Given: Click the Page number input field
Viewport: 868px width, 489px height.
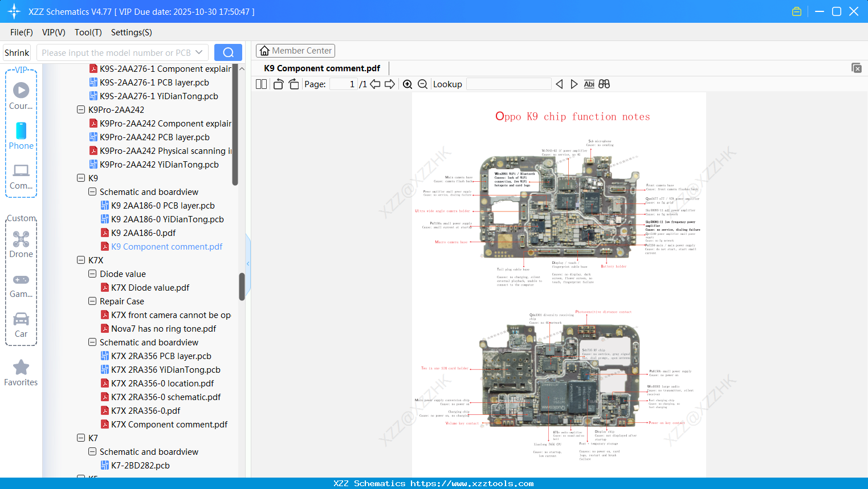Looking at the screenshot, I should pos(344,84).
